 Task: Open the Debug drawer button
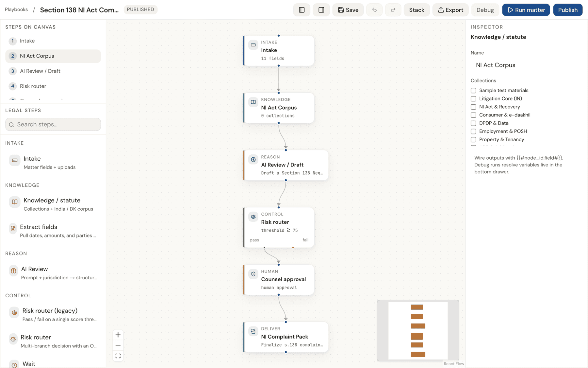(x=485, y=10)
